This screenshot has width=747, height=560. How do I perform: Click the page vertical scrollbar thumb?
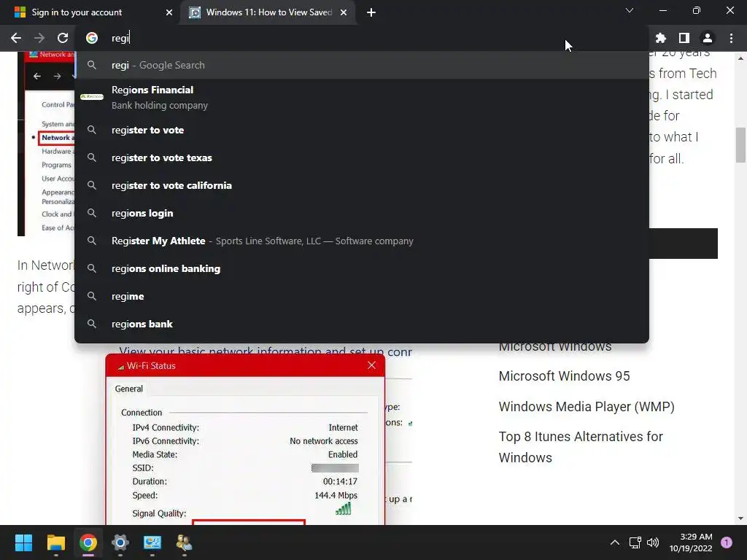[740, 145]
